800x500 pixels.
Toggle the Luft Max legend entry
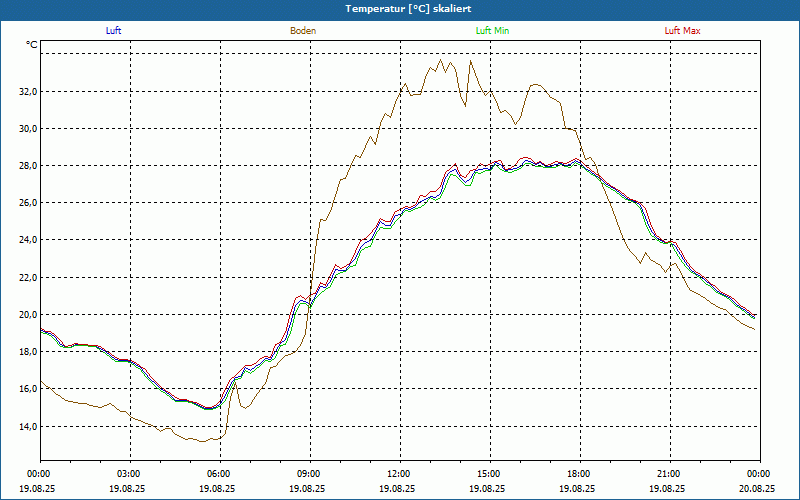point(682,31)
